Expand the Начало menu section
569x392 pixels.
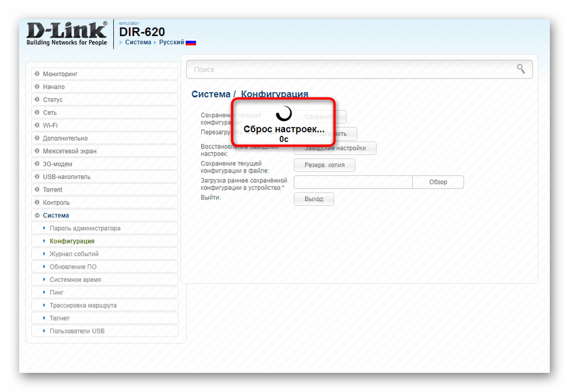(104, 87)
